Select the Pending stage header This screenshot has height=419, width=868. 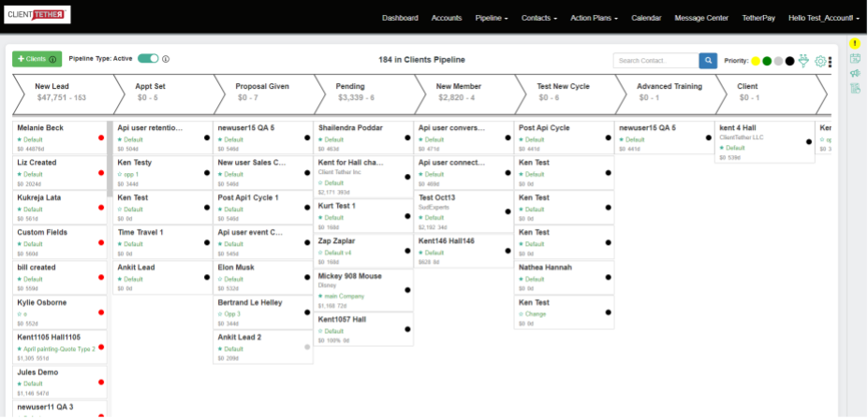(363, 94)
